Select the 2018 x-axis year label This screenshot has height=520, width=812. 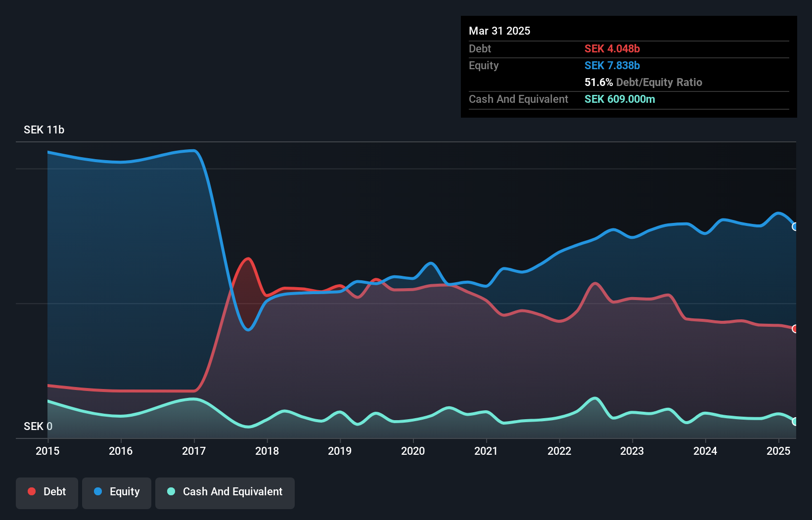[x=267, y=451]
